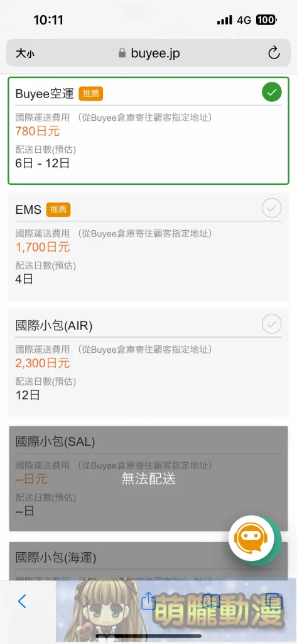
Task: Tap the share icon in bottom toolbar
Action: pos(148,601)
